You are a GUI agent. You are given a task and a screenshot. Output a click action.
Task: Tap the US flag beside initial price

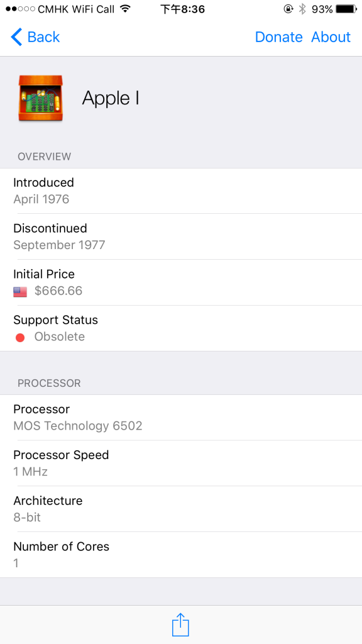tap(20, 292)
